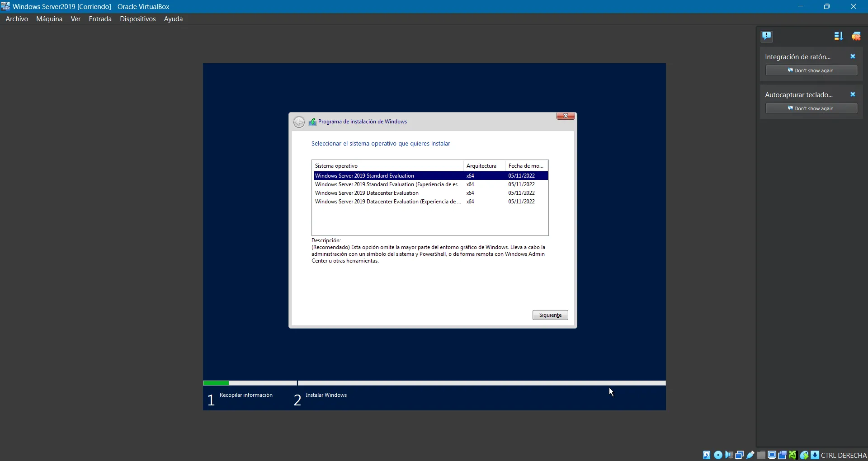Expand the Integración de ratón notification title
The image size is (868, 461).
click(x=798, y=57)
